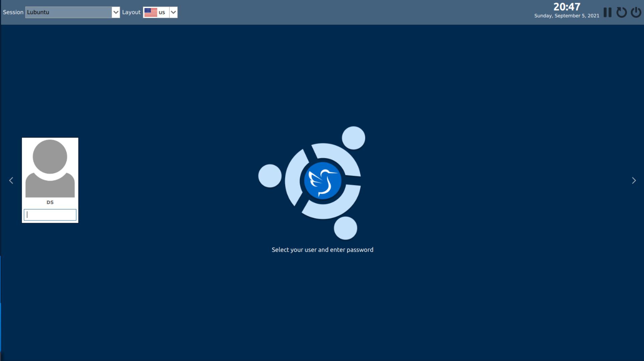The height and width of the screenshot is (361, 644).
Task: Focus the password field under DS
Action: point(50,215)
